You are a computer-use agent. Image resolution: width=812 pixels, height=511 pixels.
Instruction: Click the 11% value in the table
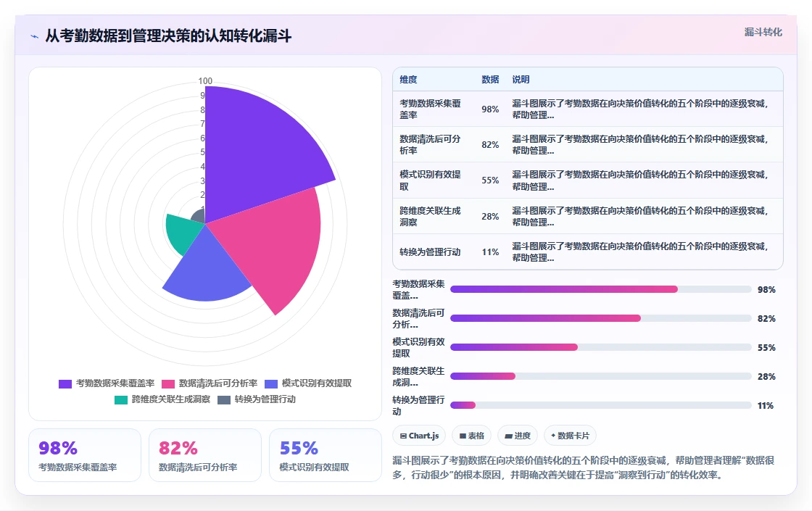point(490,252)
